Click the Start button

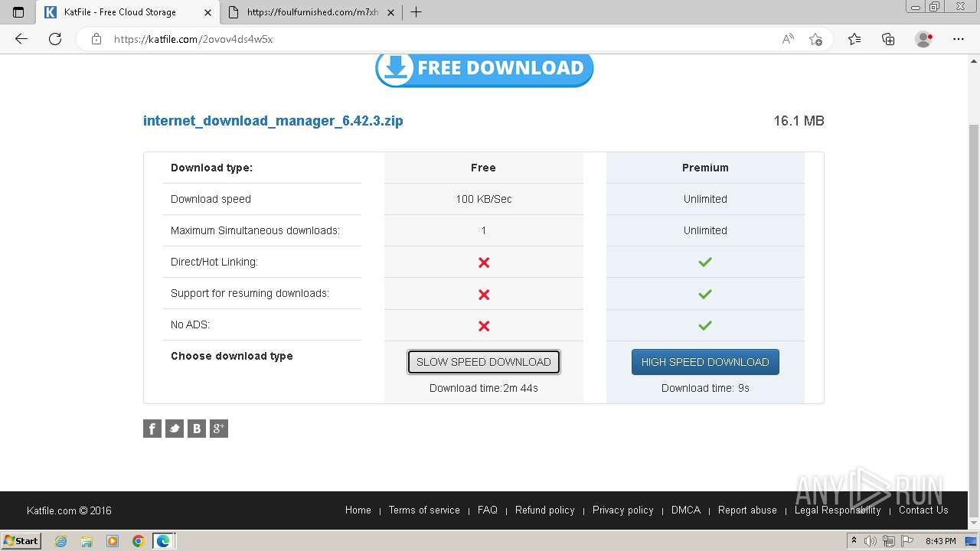tap(21, 541)
